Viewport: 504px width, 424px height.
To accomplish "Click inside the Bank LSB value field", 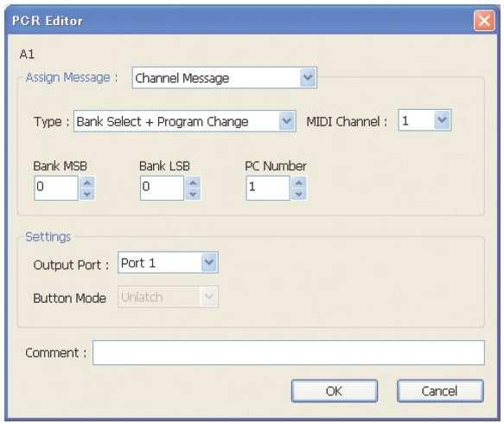I will [x=163, y=188].
